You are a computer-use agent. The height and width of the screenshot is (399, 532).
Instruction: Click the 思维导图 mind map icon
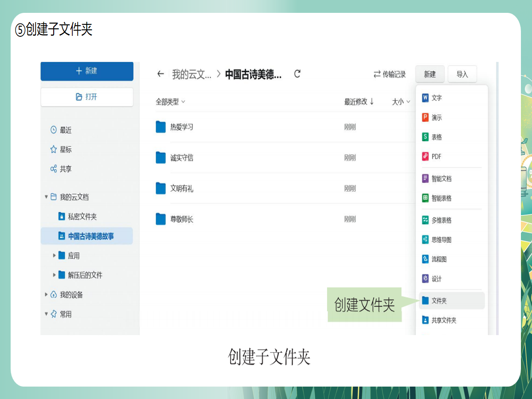[x=425, y=240]
